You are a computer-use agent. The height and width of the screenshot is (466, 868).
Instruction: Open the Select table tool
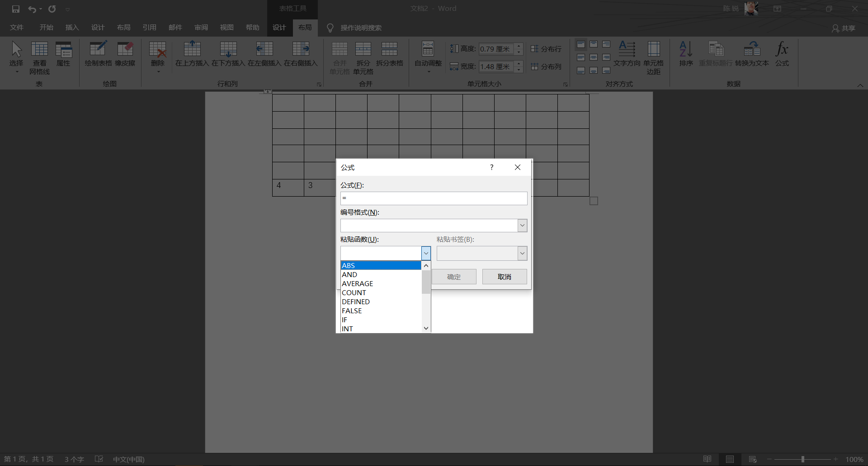point(16,57)
